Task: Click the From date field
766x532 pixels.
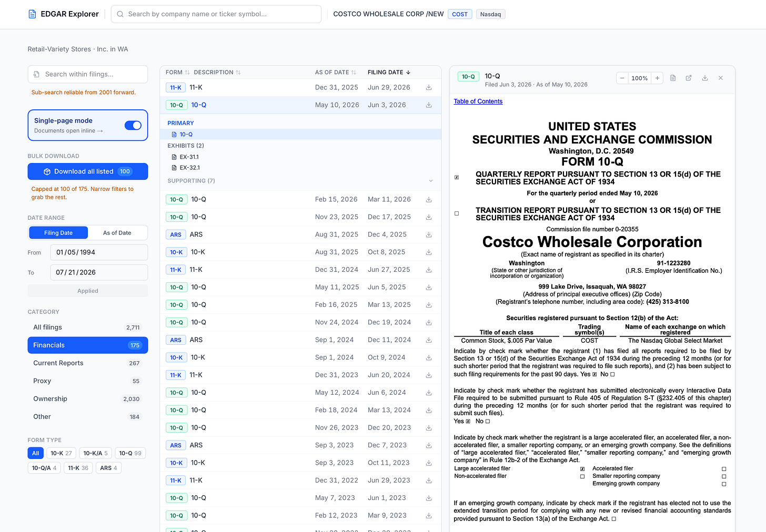Action: (99, 252)
